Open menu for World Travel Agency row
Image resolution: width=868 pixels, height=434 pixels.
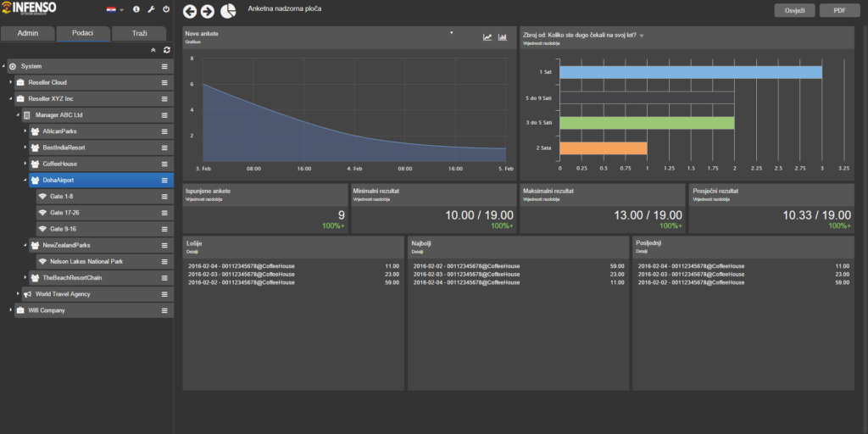pos(164,294)
